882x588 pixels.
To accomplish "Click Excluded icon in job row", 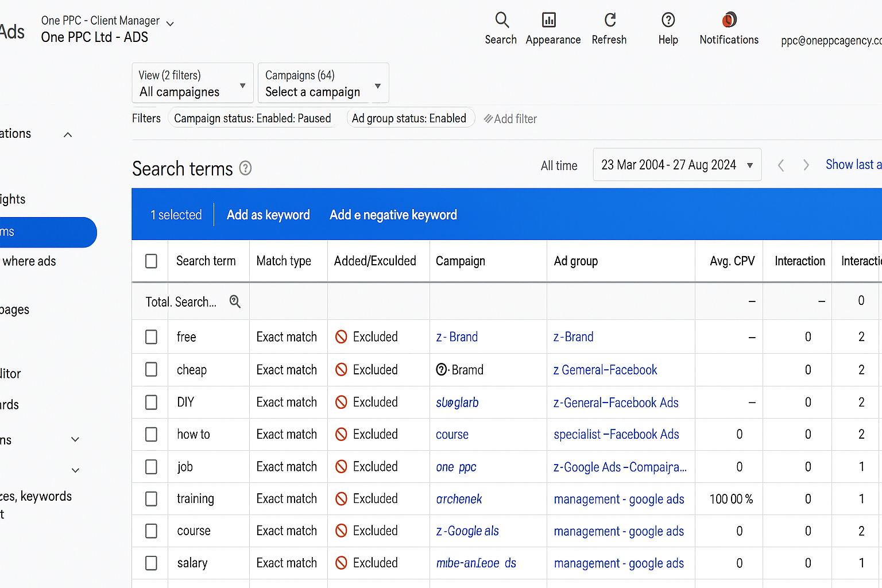I will click(341, 466).
